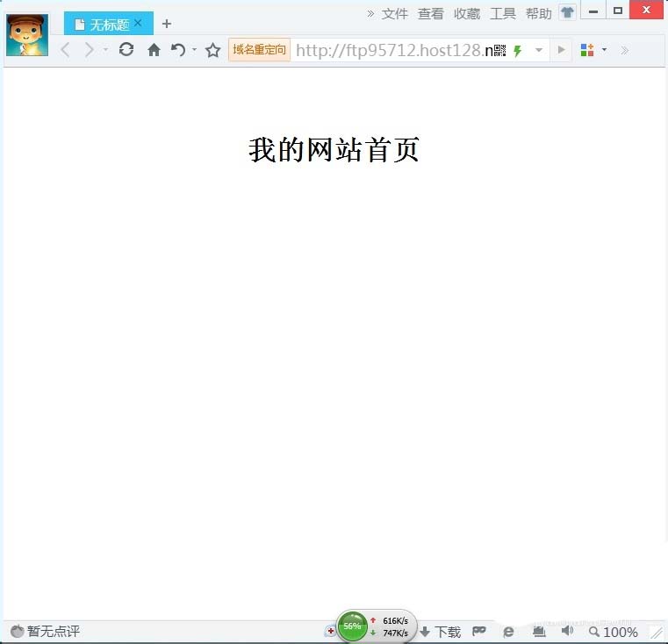The image size is (668, 644).
Task: Toggle sound with the speaker icon
Action: [567, 631]
